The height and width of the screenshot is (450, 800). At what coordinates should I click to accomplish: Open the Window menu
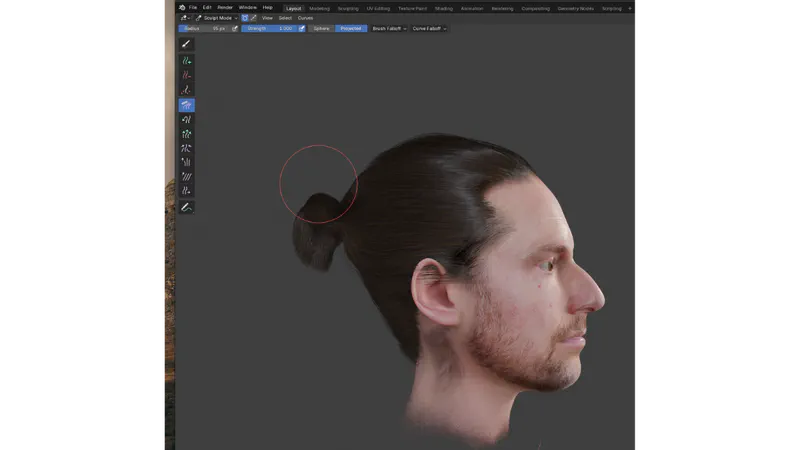click(247, 8)
